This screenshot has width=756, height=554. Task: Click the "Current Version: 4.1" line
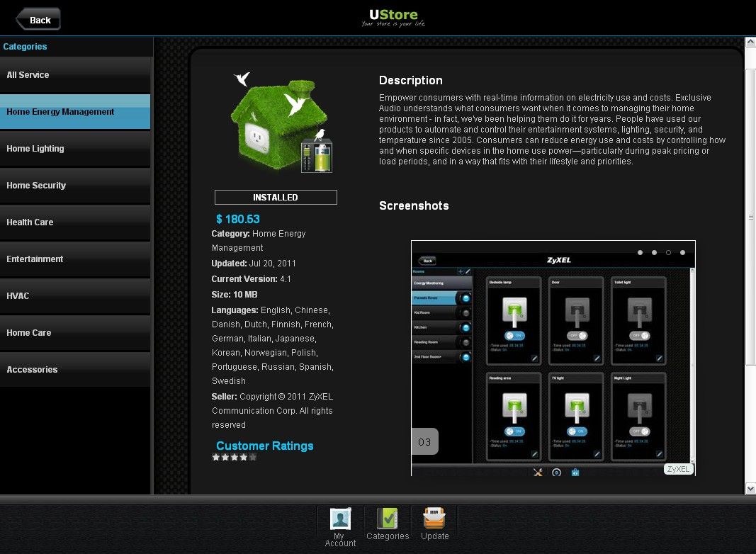[252, 278]
